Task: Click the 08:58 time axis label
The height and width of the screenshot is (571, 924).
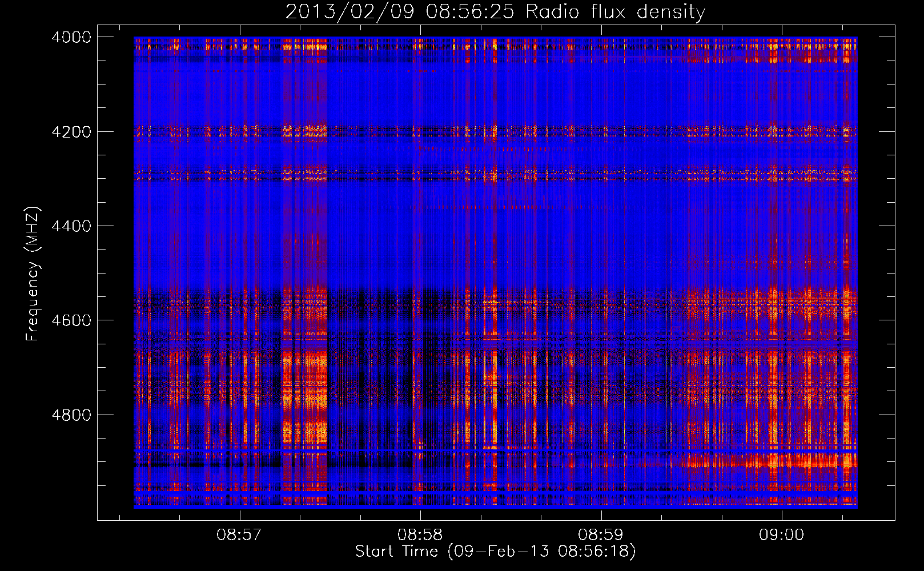Action: 420,534
